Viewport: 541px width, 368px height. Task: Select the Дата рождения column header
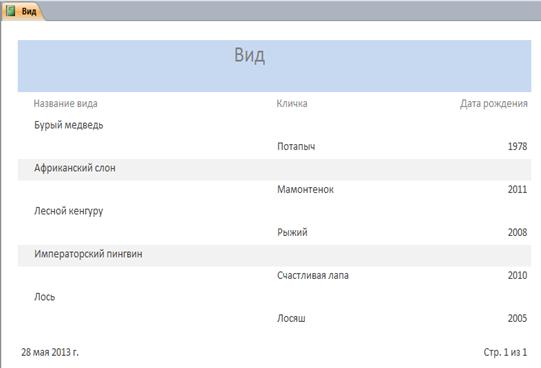click(x=494, y=103)
